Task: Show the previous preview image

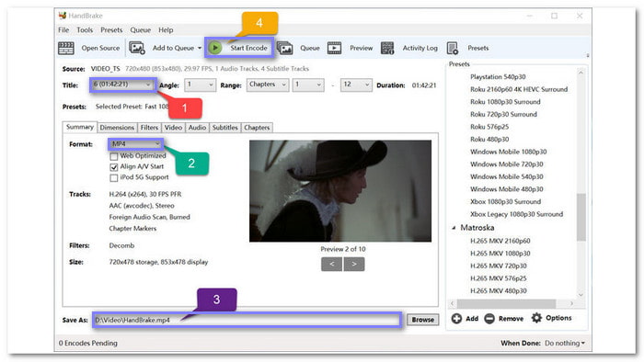Action: pos(331,264)
